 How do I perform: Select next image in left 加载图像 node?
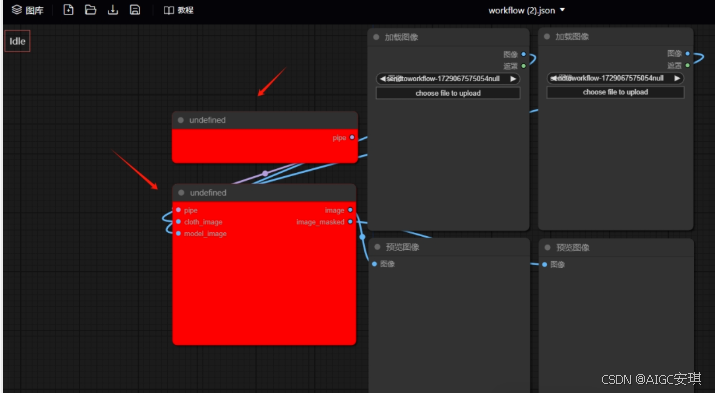point(513,79)
